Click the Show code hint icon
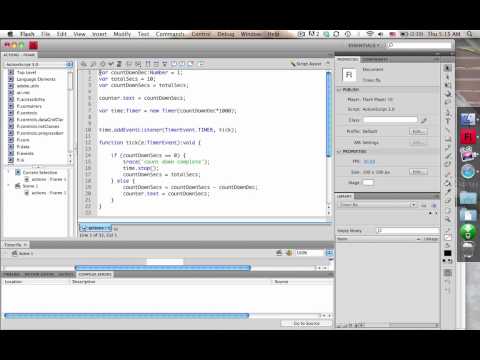This screenshot has width=480, height=360. [x=129, y=64]
